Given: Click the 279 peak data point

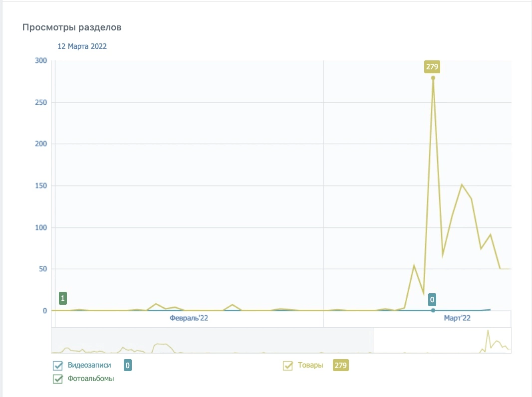Looking at the screenshot, I should tap(433, 78).
